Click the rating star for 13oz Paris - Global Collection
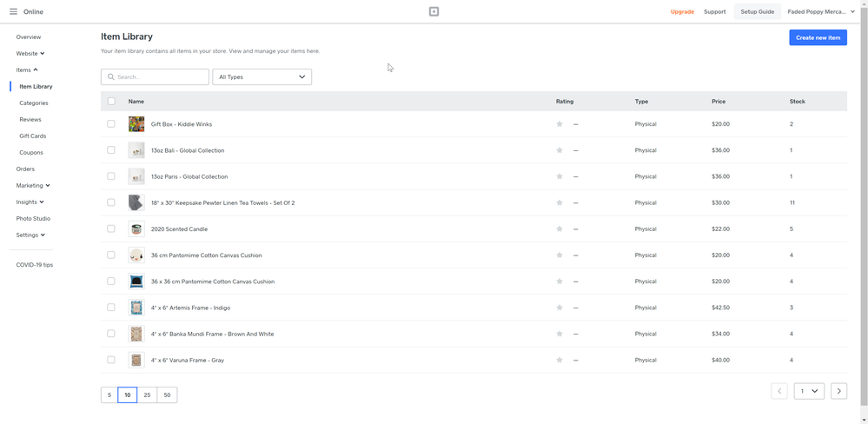The width and height of the screenshot is (868, 424). (560, 176)
